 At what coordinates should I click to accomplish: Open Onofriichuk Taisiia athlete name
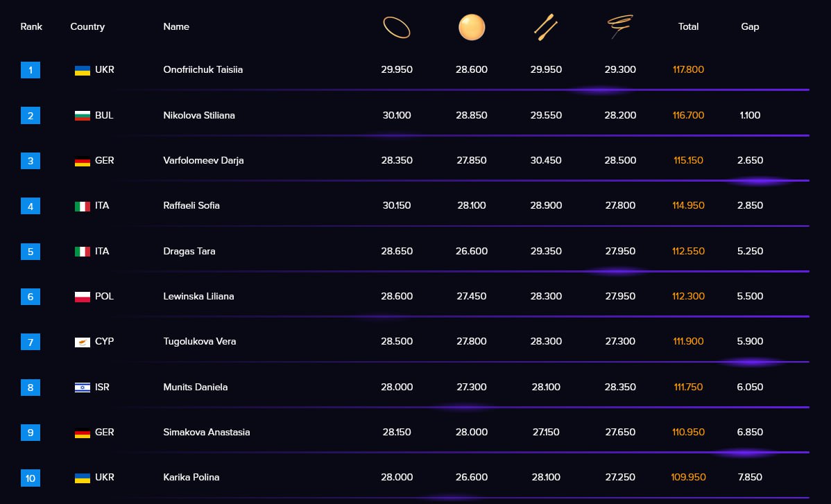tap(203, 69)
